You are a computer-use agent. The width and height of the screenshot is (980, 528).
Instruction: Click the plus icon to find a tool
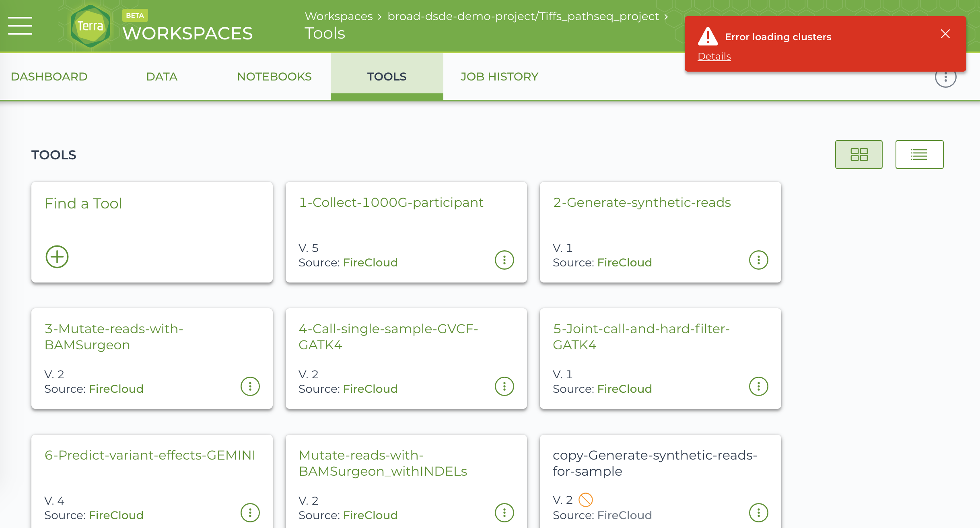(x=57, y=257)
